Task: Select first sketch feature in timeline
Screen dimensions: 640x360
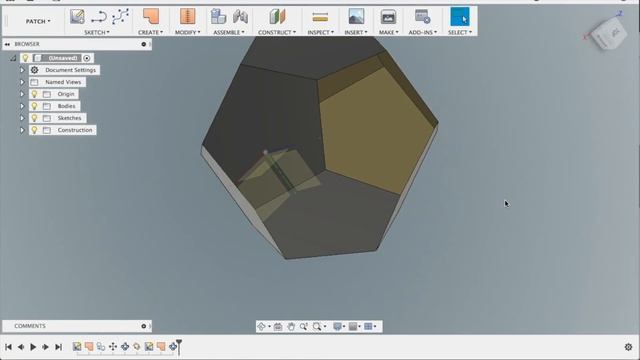Action: (x=77, y=347)
